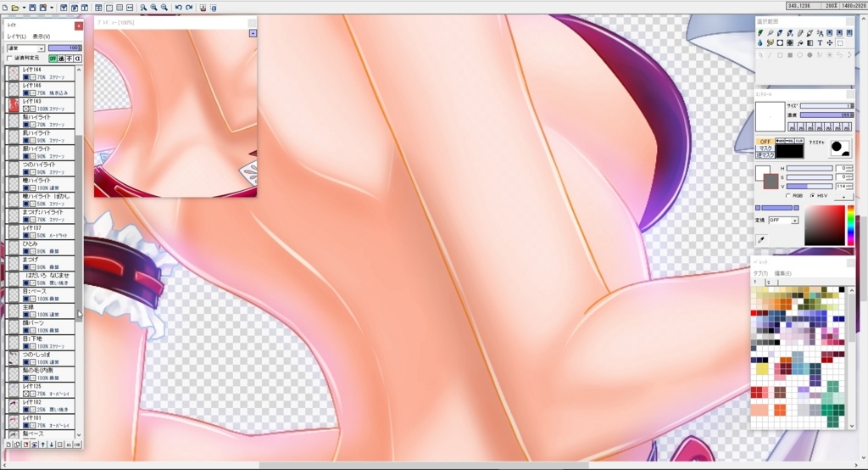Screen dimensions: 868x470
Task: Close the レイヤ layer panel
Action: click(79, 25)
